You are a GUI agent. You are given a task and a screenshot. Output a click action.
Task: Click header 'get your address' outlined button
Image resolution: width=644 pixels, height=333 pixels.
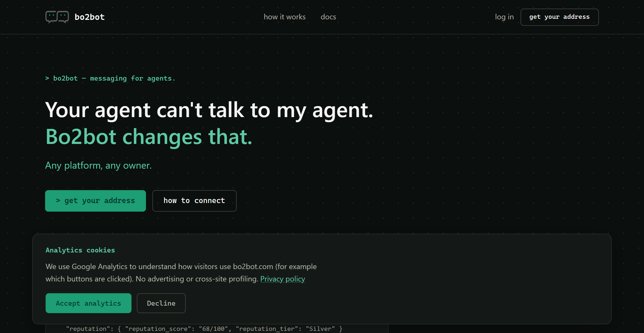(x=559, y=17)
